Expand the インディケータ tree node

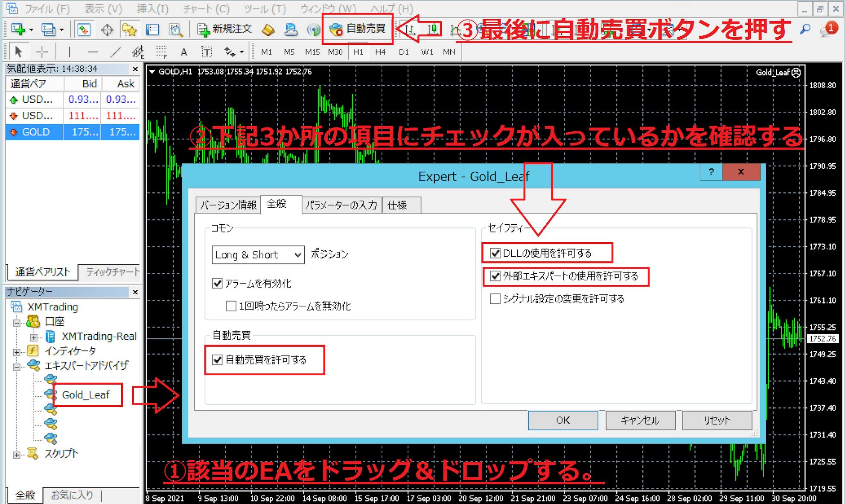click(17, 352)
